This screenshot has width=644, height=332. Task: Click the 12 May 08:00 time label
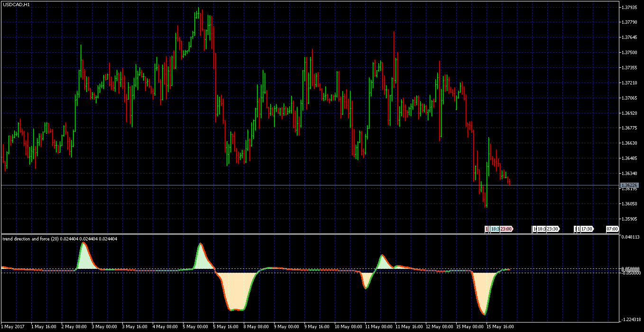coord(440,327)
